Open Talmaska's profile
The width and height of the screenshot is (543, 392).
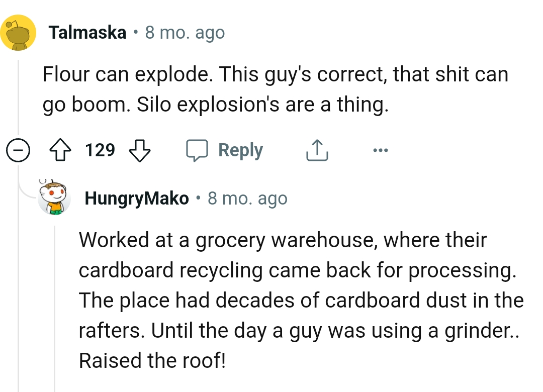tap(87, 32)
